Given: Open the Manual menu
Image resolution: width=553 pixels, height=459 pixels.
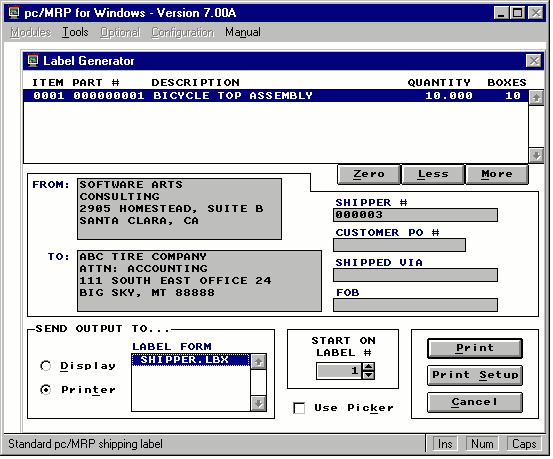Looking at the screenshot, I should coord(243,32).
